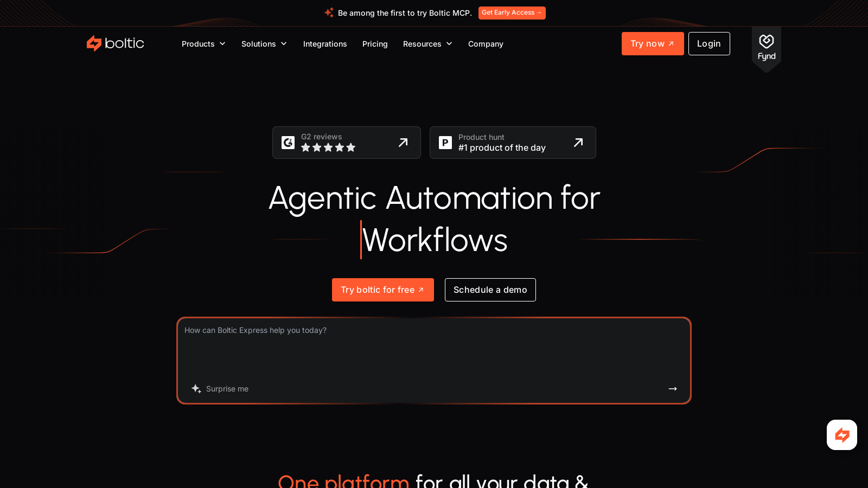Open the Boltic chat widget
Image resolution: width=868 pixels, height=488 pixels.
point(841,435)
